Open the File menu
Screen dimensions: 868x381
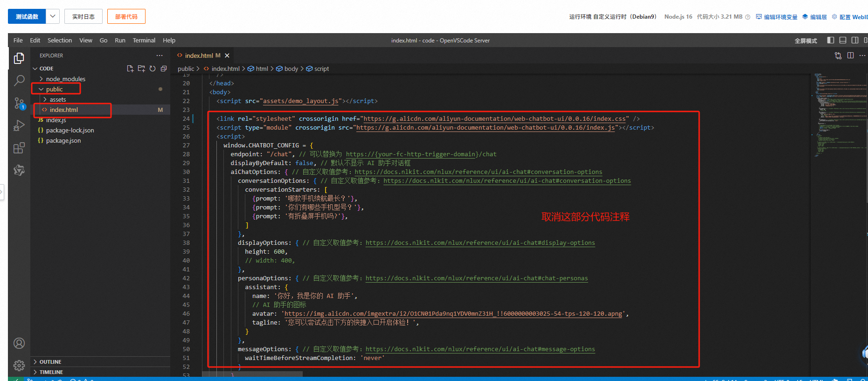18,40
